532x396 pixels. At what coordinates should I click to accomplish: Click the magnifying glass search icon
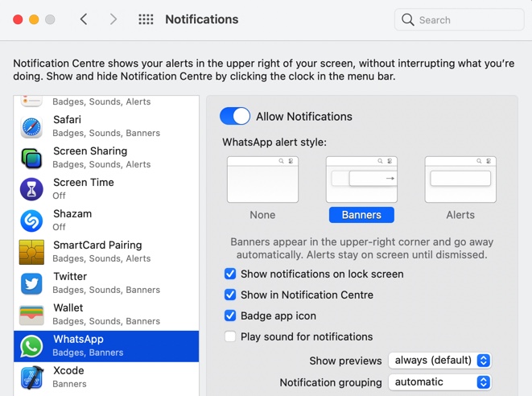(407, 19)
